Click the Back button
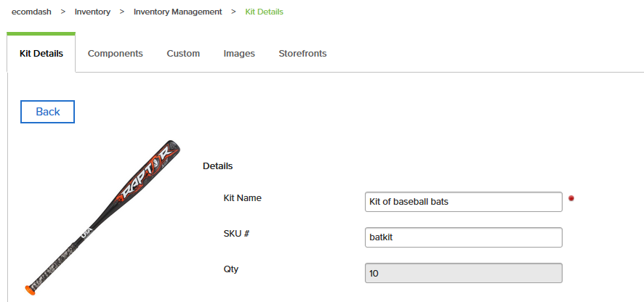The height and width of the screenshot is (302, 644). tap(48, 112)
